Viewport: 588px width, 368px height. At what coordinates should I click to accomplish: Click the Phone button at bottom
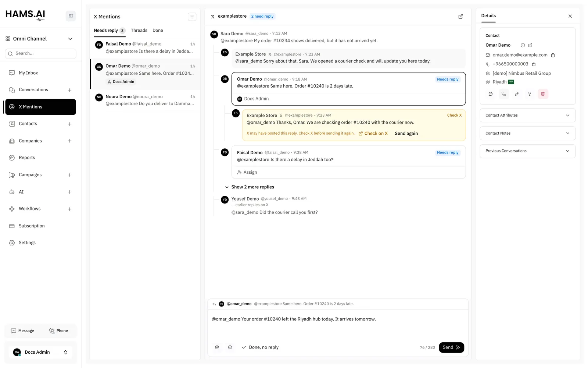[x=59, y=331]
